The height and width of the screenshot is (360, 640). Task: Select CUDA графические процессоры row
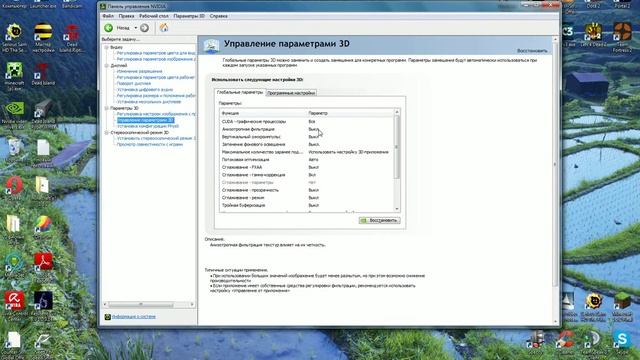[x=307, y=122]
